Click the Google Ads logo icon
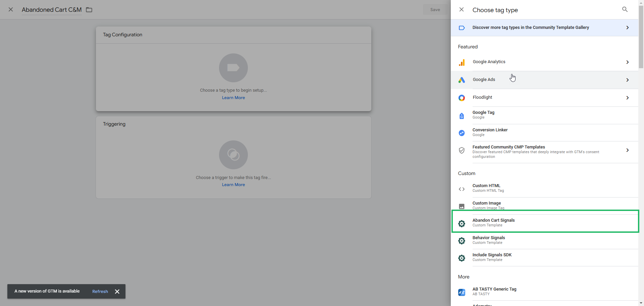The width and height of the screenshot is (644, 306). tap(462, 80)
